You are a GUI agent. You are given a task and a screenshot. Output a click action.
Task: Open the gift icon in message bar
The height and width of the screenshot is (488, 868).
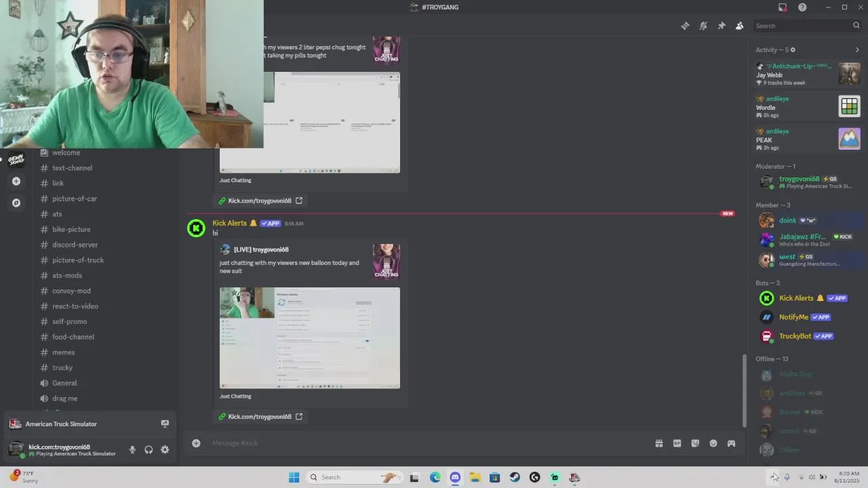coord(658,443)
